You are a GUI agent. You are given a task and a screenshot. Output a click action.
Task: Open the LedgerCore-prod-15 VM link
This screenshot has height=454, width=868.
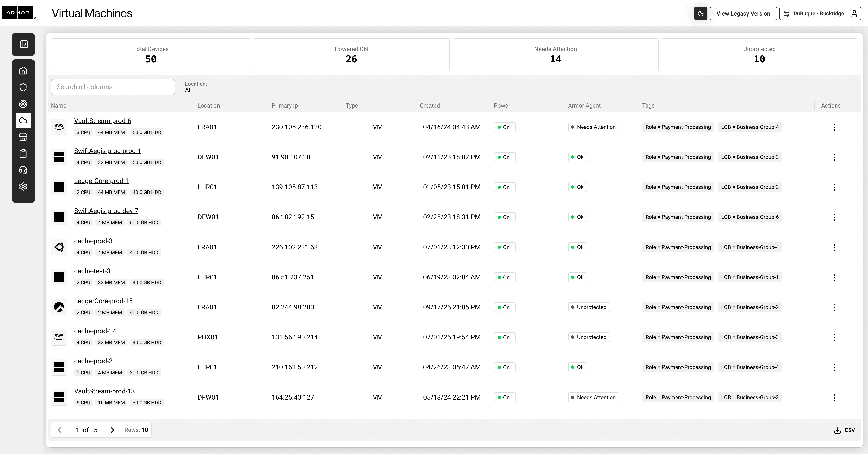(x=103, y=301)
